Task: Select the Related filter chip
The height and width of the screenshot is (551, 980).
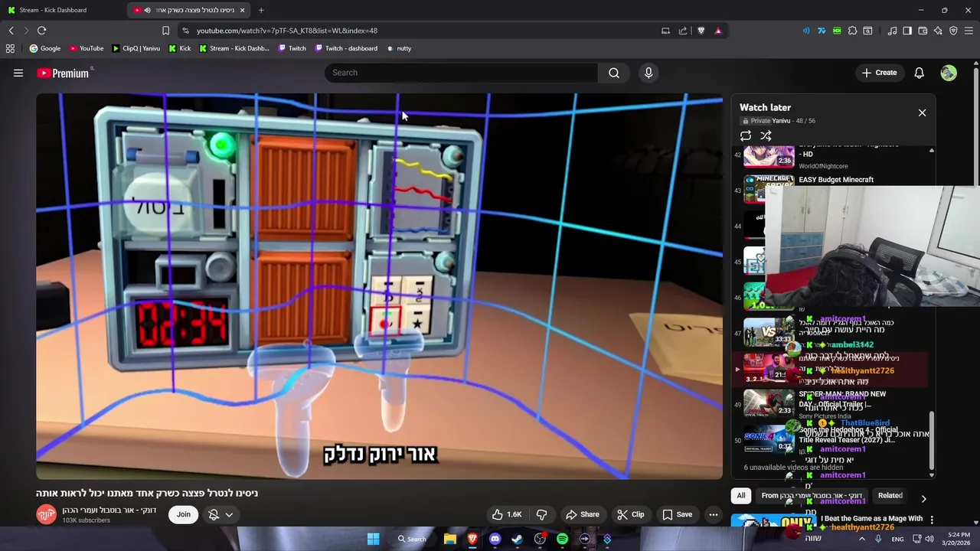Action: [890, 496]
